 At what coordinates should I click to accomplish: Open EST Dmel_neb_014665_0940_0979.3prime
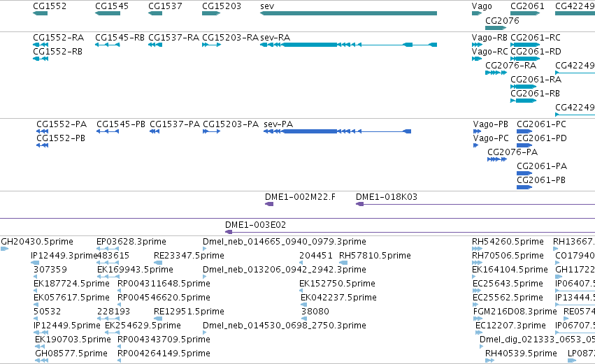click(285, 242)
